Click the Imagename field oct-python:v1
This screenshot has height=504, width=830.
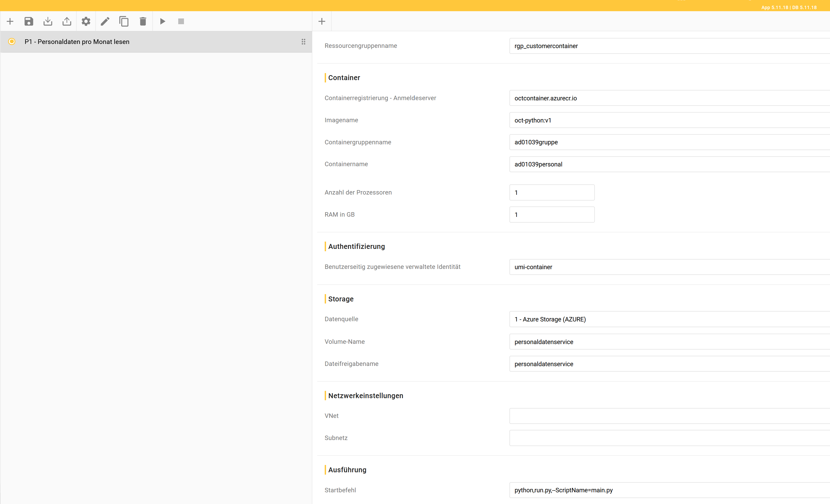click(669, 120)
